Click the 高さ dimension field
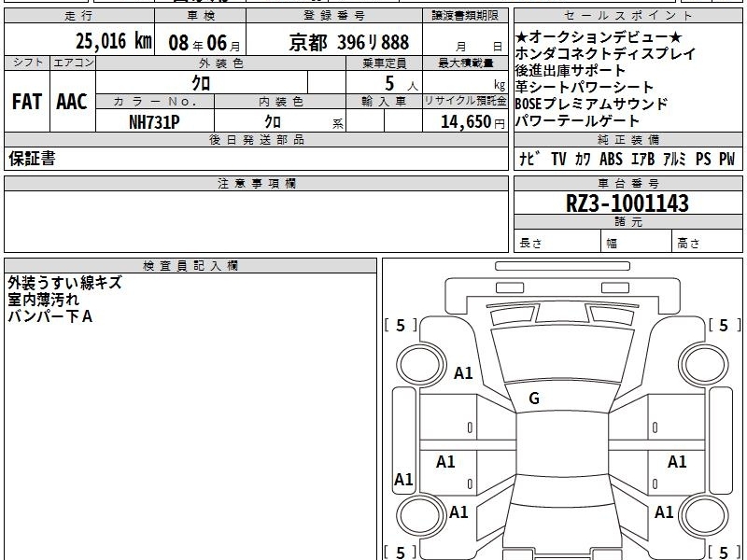 coord(708,243)
